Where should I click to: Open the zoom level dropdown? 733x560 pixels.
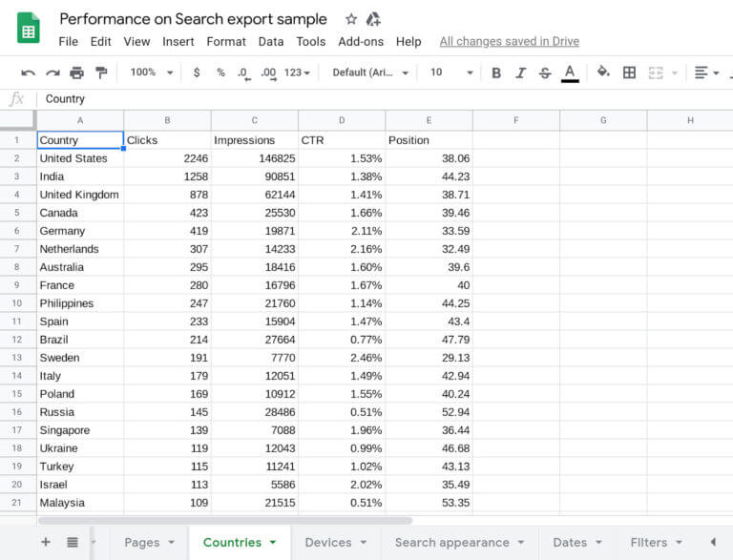[x=153, y=73]
